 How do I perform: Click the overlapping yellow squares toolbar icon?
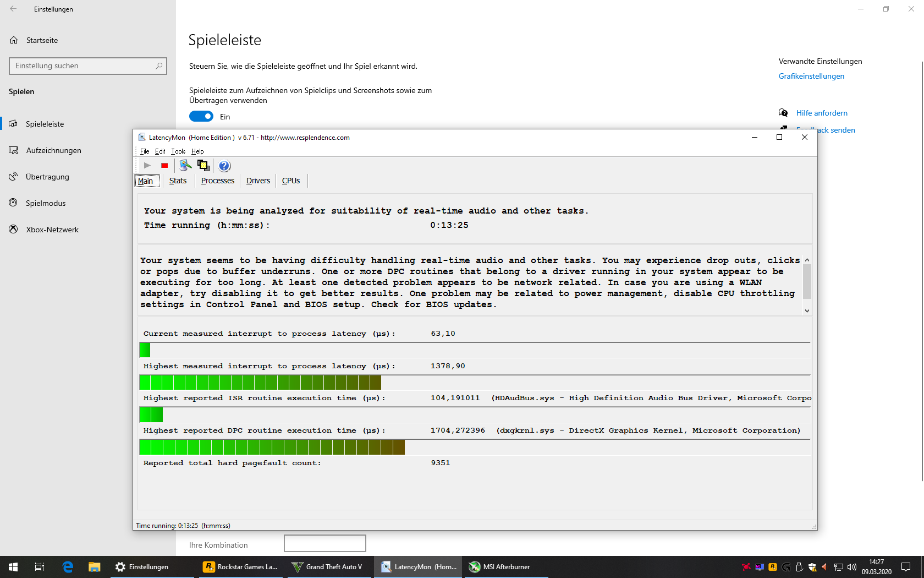tap(204, 165)
